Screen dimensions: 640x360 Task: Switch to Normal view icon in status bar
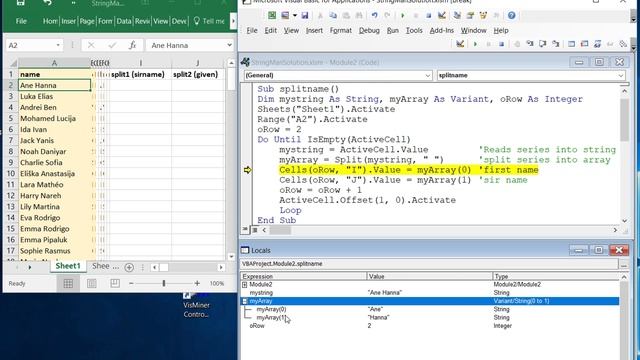(x=68, y=283)
